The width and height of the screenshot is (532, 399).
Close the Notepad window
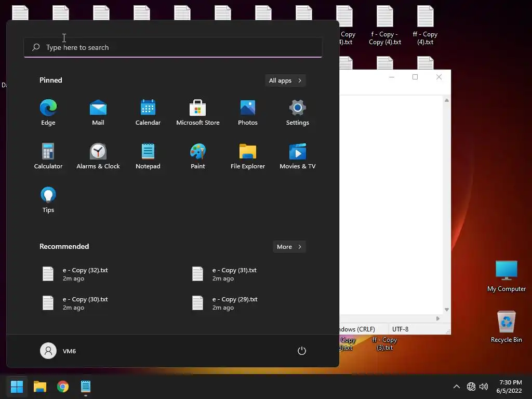point(438,77)
